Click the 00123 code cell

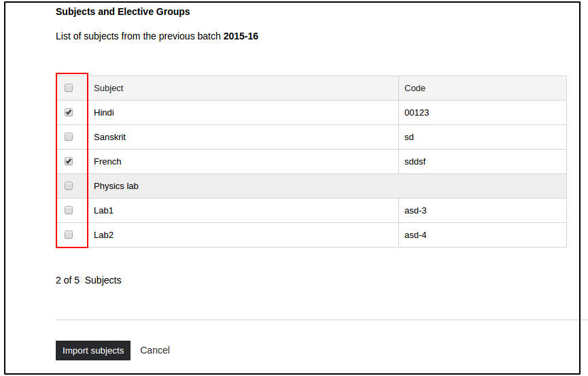417,113
